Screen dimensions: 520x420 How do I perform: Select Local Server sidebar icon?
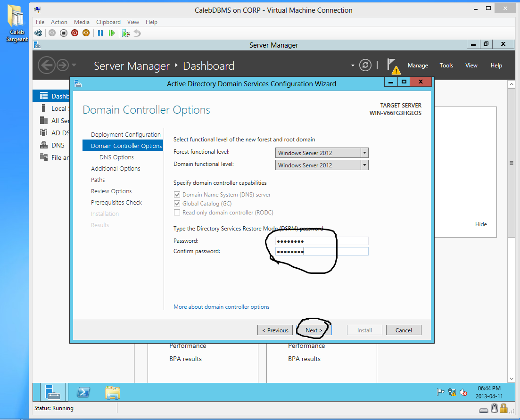[x=43, y=108]
